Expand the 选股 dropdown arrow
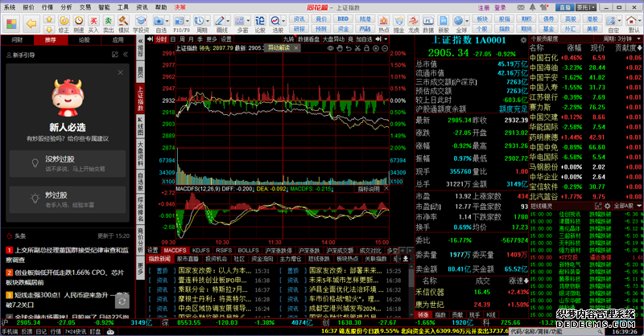The height and width of the screenshot is (336, 644). [x=284, y=20]
